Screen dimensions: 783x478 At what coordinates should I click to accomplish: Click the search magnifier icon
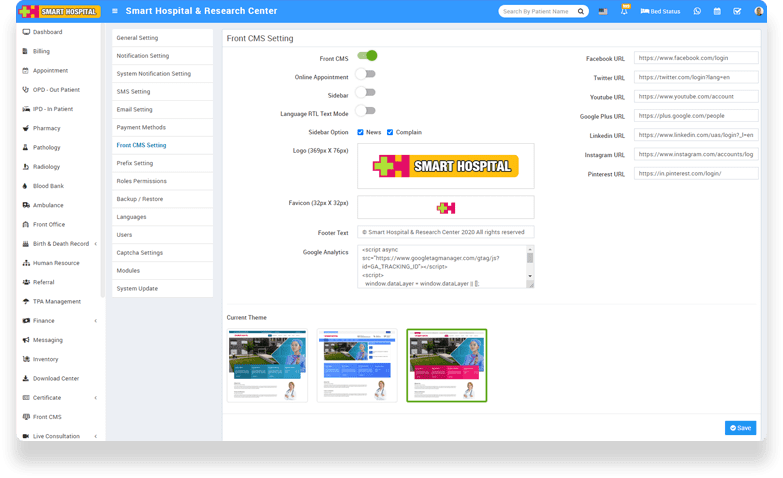578,11
